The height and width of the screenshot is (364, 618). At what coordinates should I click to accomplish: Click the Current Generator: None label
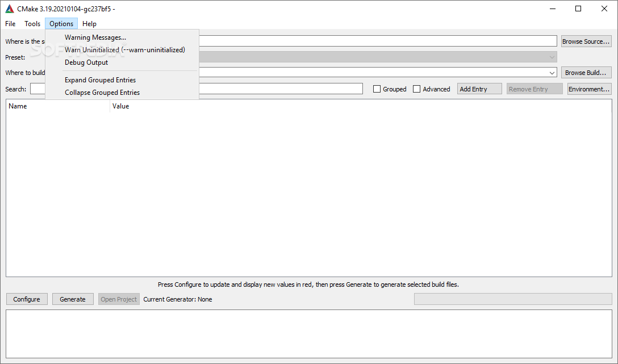click(178, 299)
